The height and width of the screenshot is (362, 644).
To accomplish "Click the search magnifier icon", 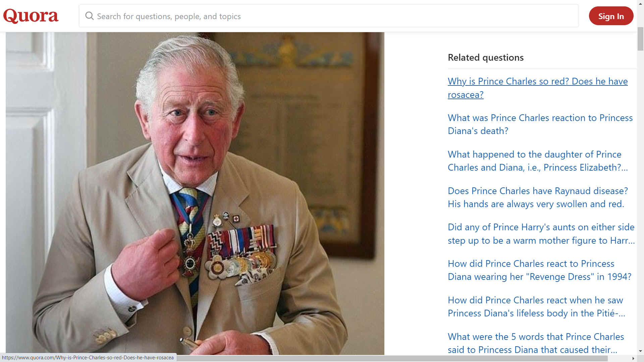I will coord(89,16).
